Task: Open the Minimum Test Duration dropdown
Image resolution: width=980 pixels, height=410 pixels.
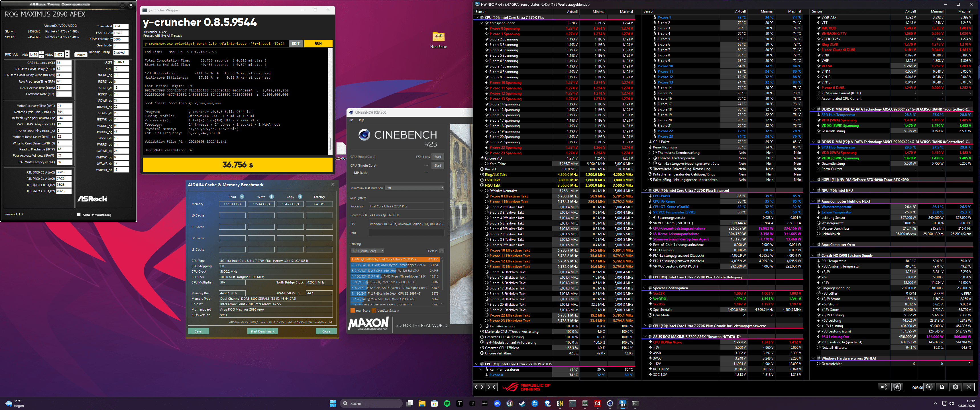Action: (414, 188)
